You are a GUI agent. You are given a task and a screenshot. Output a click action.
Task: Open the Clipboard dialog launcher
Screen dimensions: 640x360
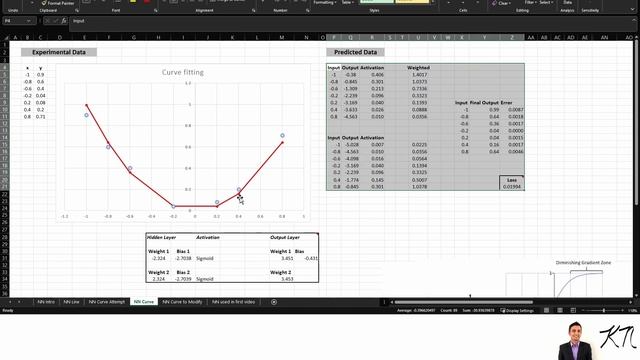point(77,11)
